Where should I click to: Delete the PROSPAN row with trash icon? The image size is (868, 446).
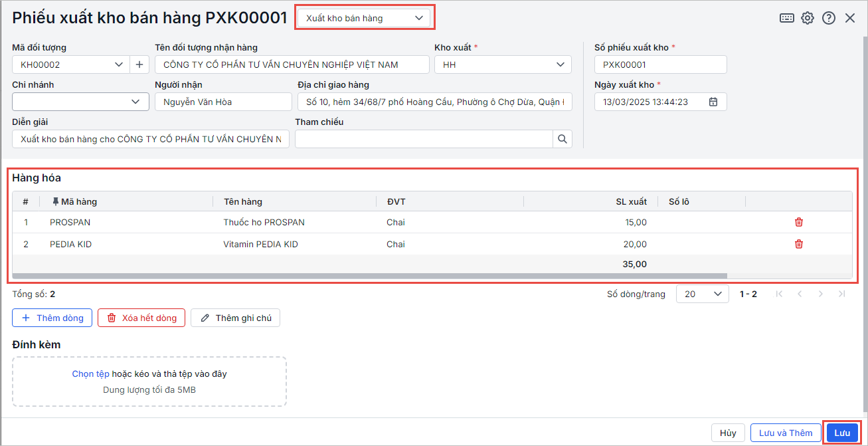(x=799, y=222)
